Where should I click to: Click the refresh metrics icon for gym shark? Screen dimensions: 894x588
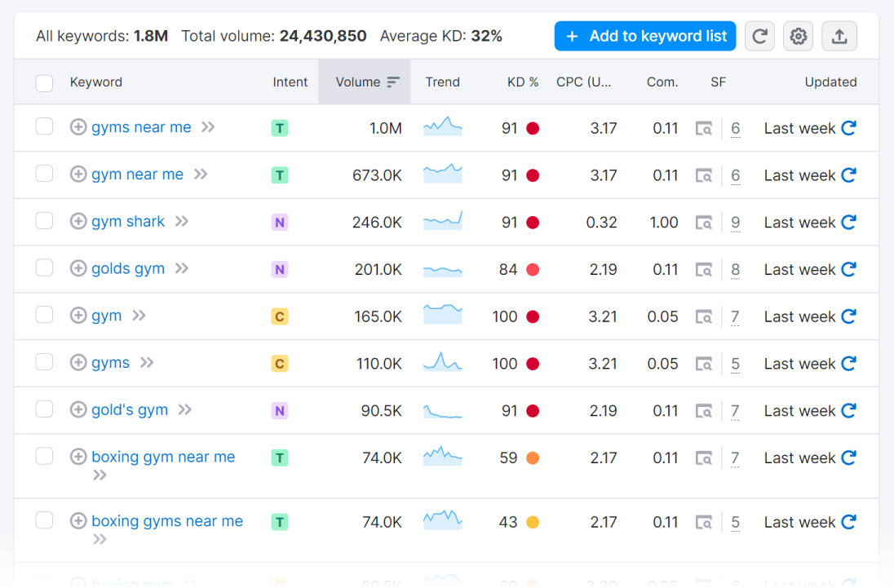[x=850, y=222]
